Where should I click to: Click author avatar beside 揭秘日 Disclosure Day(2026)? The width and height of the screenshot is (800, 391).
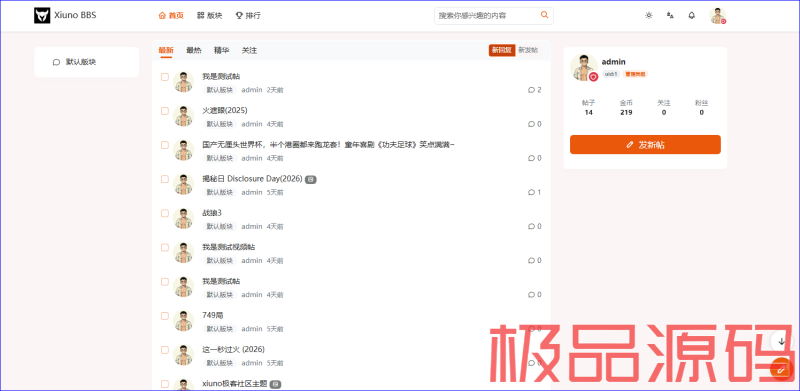pyautogui.click(x=184, y=184)
